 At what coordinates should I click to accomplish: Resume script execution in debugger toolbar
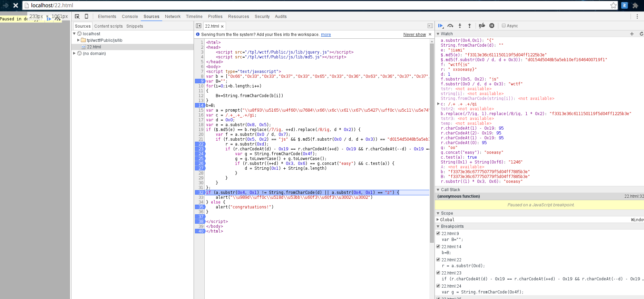coord(441,26)
